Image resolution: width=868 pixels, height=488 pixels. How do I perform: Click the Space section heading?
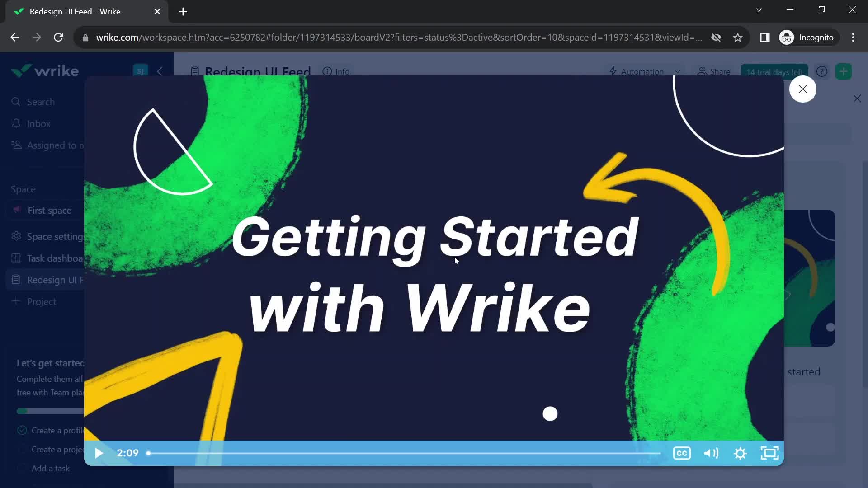(23, 189)
